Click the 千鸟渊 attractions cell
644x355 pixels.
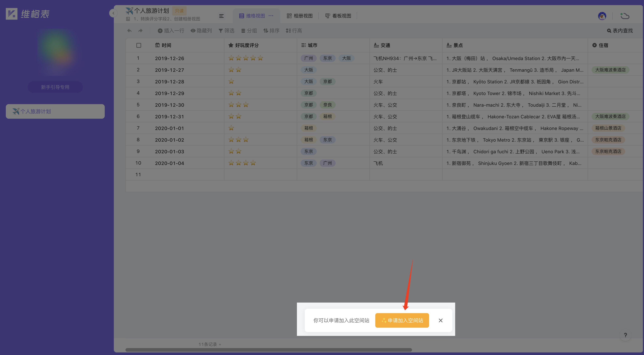coord(515,151)
